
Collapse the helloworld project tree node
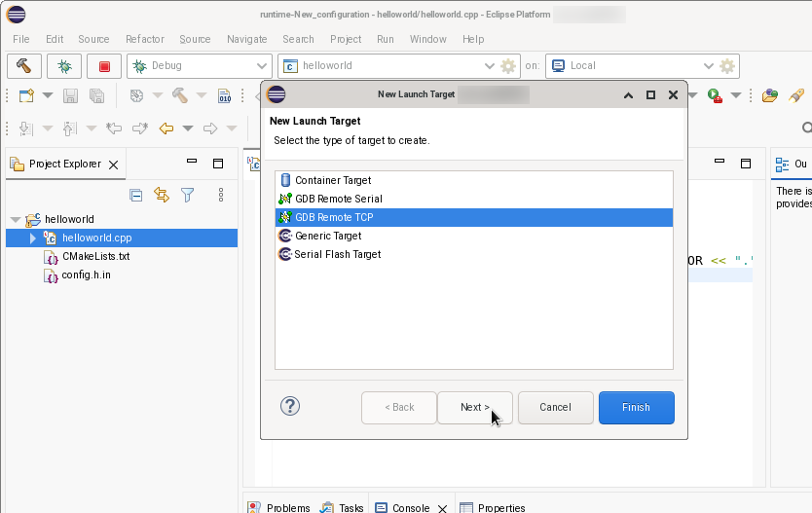[x=16, y=219]
